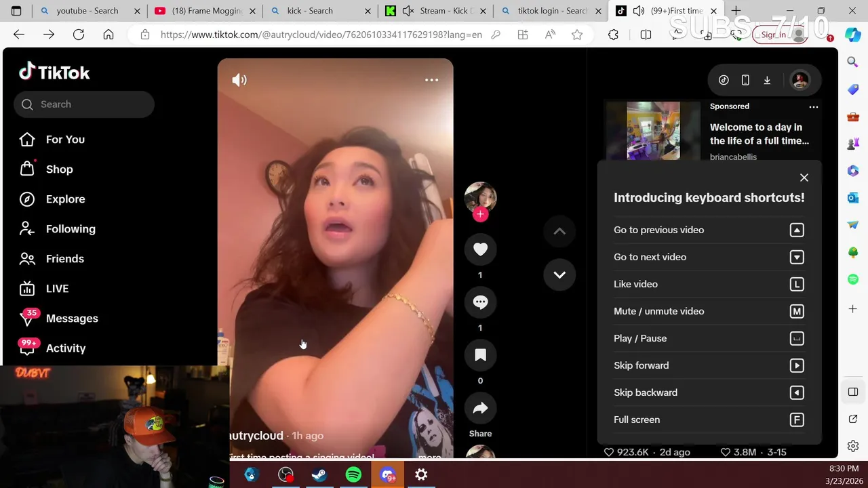Add this page to favorites
868x488 pixels.
pos(577,35)
